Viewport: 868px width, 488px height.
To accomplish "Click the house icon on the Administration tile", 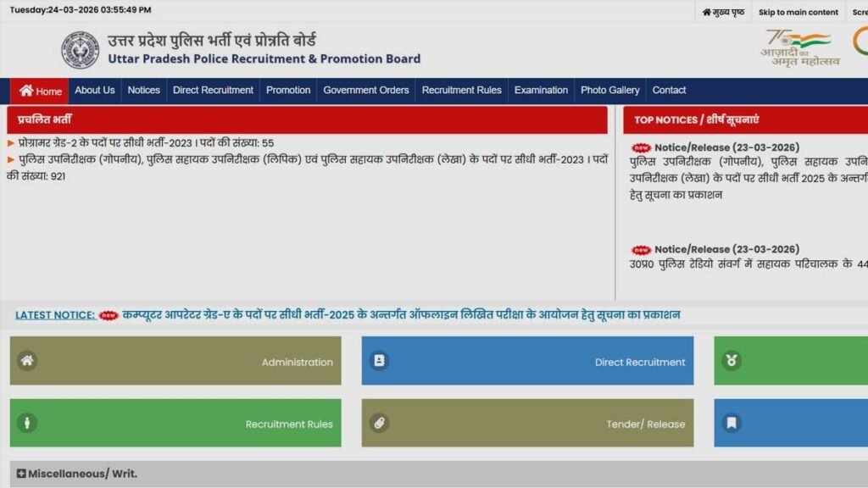I will pos(26,360).
